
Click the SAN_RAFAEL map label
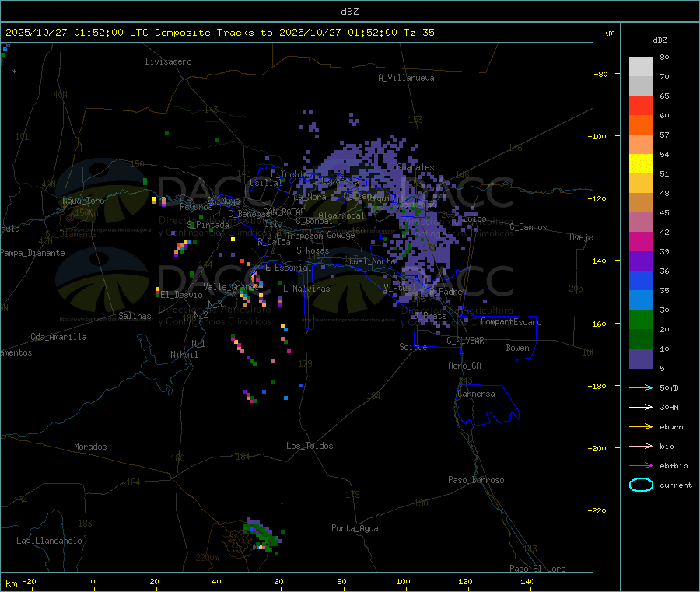[x=285, y=212]
